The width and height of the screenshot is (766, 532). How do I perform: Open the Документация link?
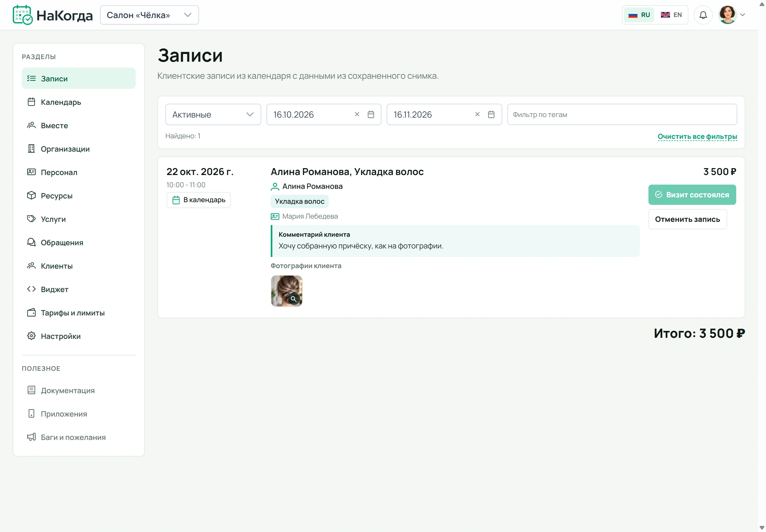79,390
